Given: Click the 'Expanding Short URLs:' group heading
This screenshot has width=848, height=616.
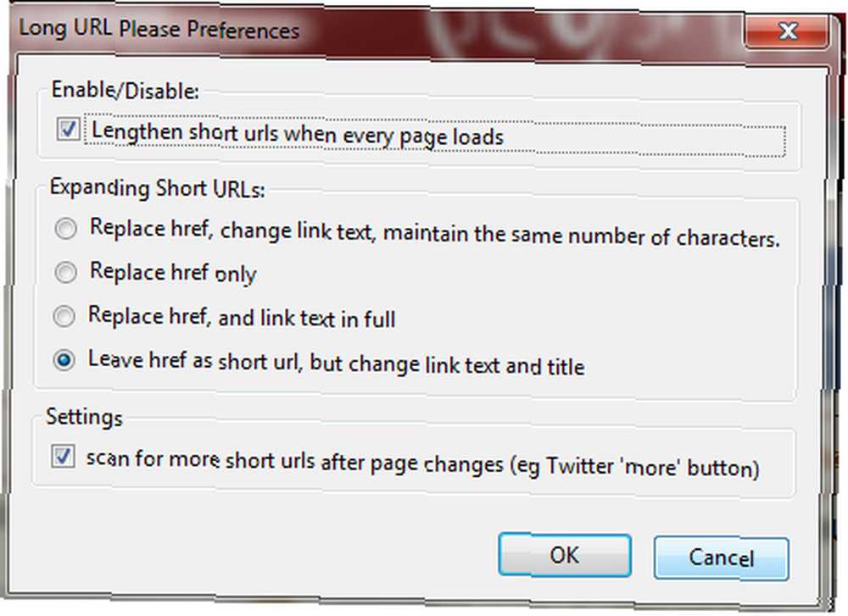Looking at the screenshot, I should [x=158, y=189].
